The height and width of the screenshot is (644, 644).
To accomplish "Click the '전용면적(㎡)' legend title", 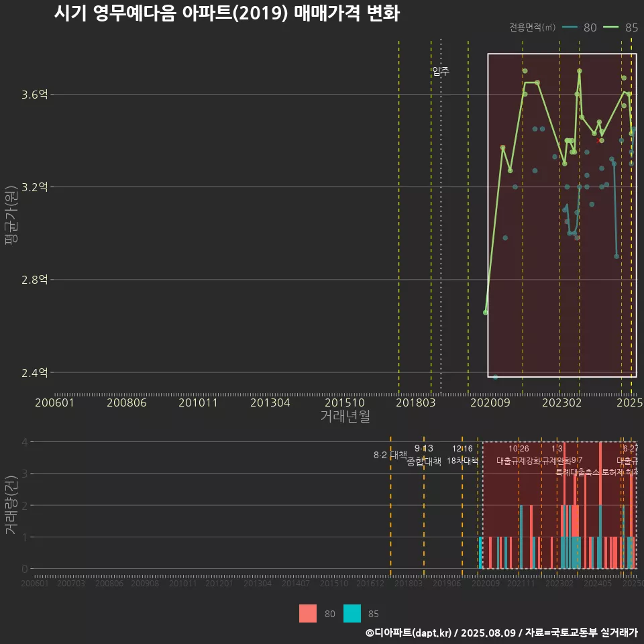I will 532,28.
